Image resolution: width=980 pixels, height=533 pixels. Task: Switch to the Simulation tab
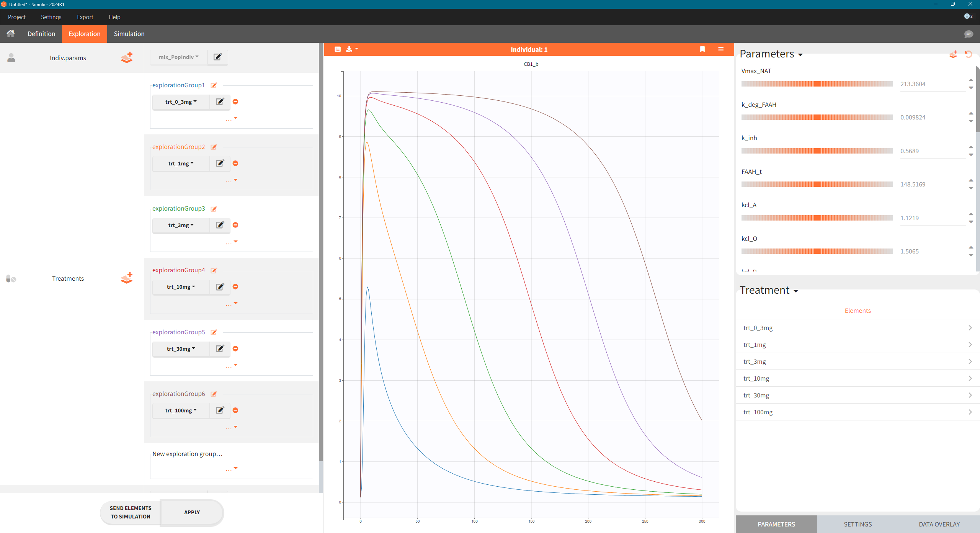(x=129, y=34)
